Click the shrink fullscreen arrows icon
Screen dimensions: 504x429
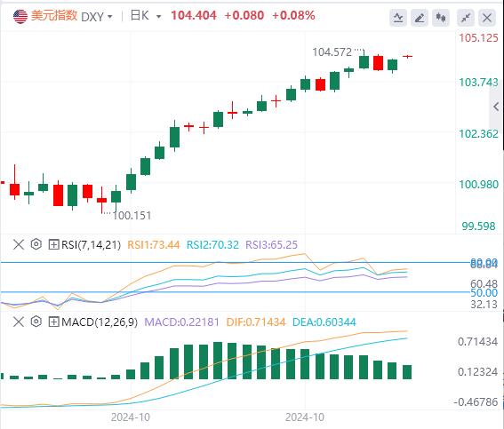[x=466, y=18]
